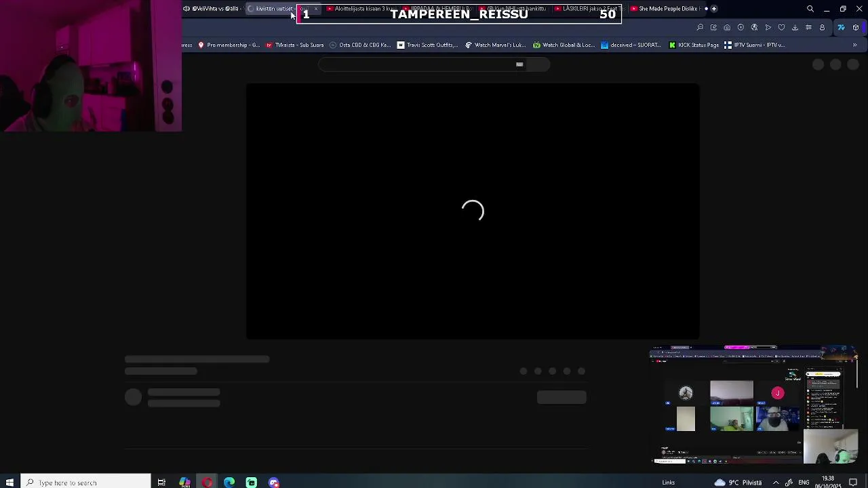Open the notification center icon
This screenshot has height=488, width=868.
coord(853,483)
